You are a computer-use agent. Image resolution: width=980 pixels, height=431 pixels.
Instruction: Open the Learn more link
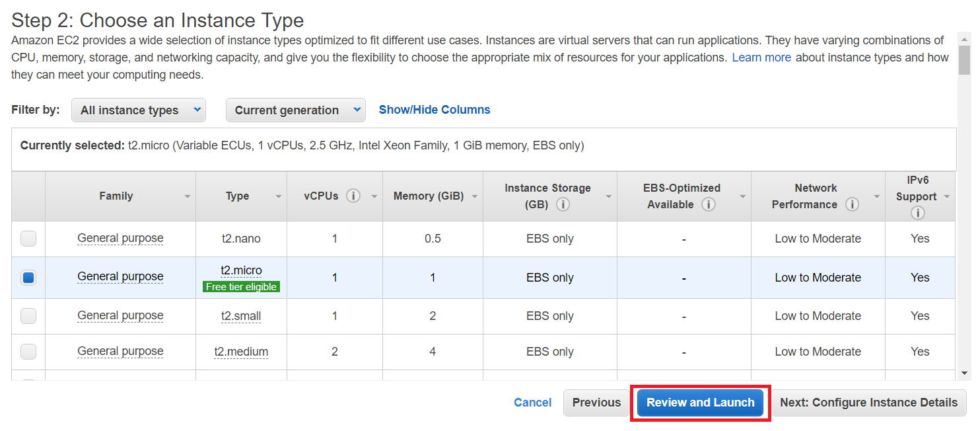point(761,58)
